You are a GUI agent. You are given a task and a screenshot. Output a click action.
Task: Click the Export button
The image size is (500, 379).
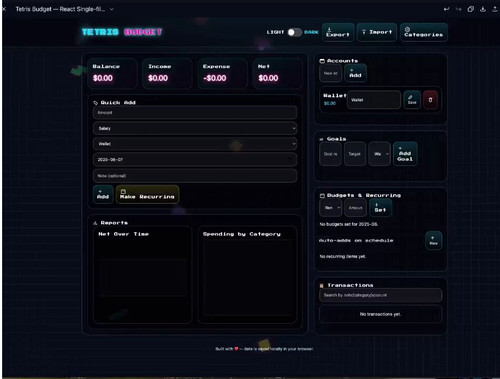click(338, 32)
